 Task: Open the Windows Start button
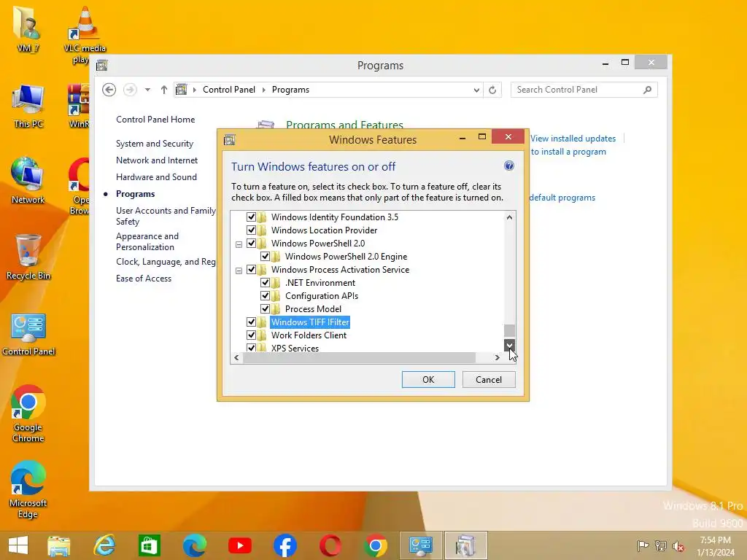18,545
